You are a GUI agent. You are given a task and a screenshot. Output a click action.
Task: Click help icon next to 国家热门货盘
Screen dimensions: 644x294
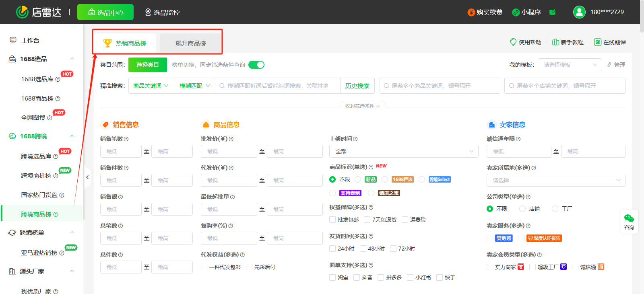pos(62,195)
